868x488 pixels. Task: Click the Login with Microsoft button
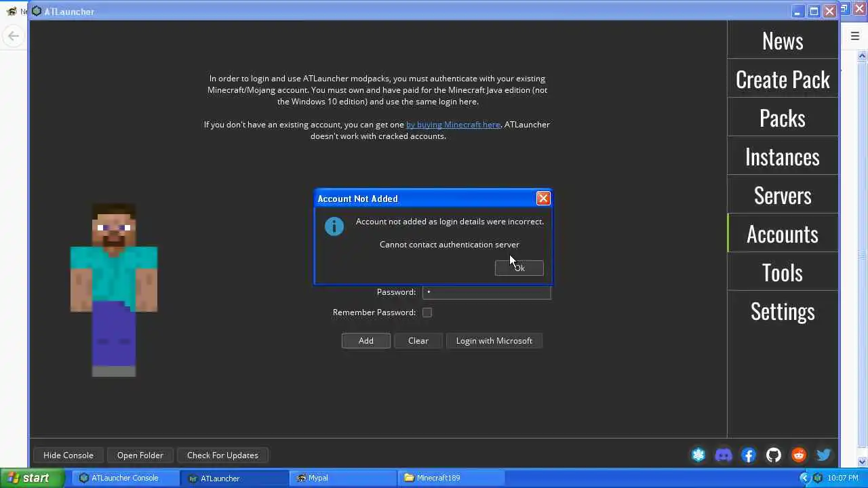pos(494,341)
